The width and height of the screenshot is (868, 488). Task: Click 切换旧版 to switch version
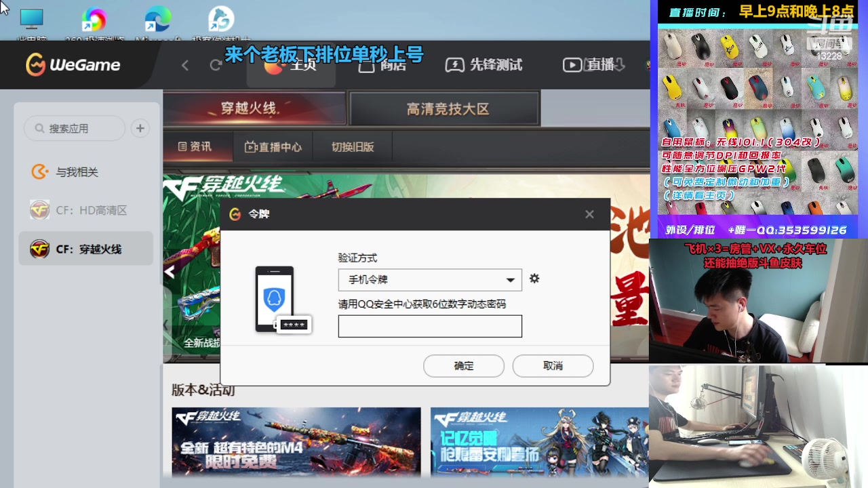click(x=353, y=147)
